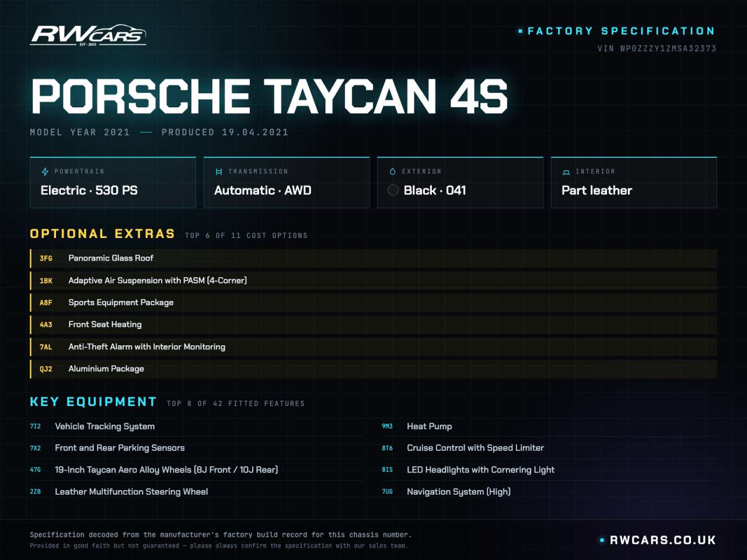Click TOP 6 OF 11 COST OPTIONS label
Image resolution: width=747 pixels, height=560 pixels.
click(246, 236)
